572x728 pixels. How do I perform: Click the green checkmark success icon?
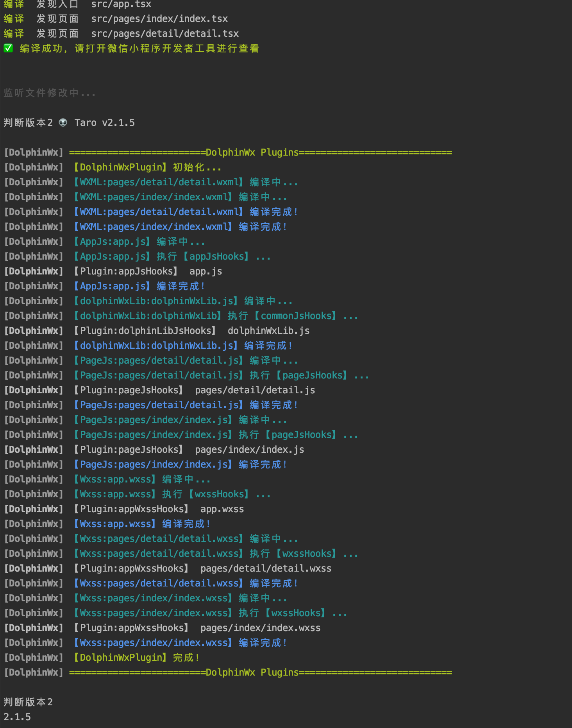coord(8,48)
